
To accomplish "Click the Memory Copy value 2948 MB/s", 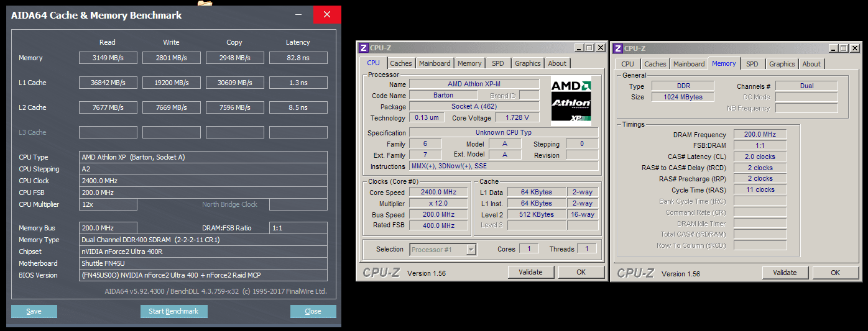I will (x=235, y=58).
